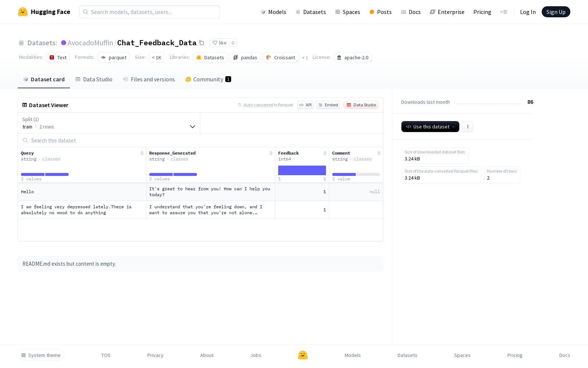Focus the top search models field
588x368 pixels.
(x=150, y=12)
